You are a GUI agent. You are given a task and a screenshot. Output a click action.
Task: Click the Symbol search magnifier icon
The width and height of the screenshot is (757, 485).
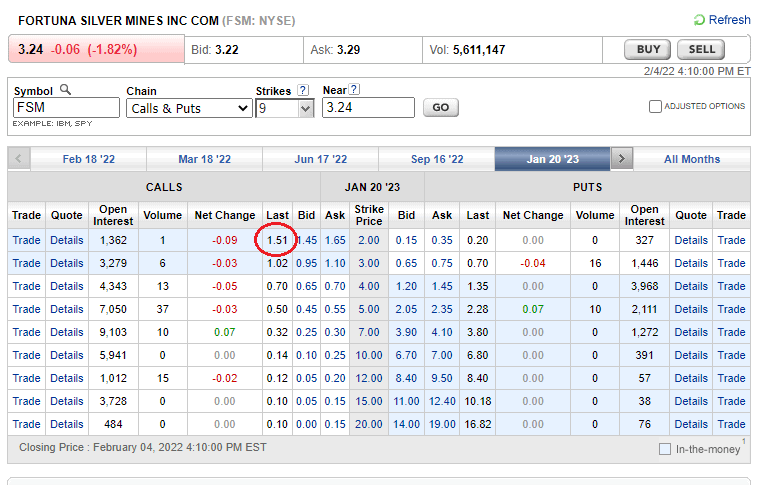pos(65,90)
